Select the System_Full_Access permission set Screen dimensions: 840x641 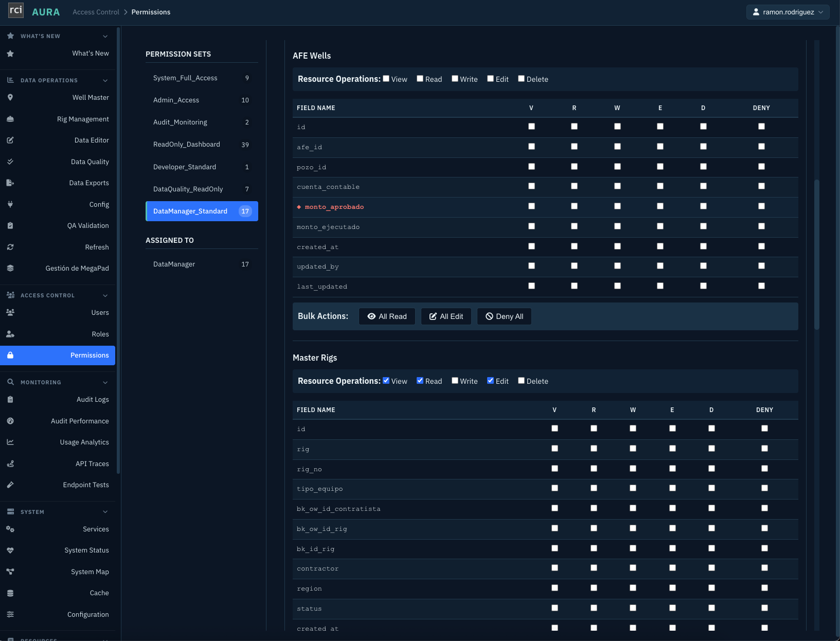point(202,78)
